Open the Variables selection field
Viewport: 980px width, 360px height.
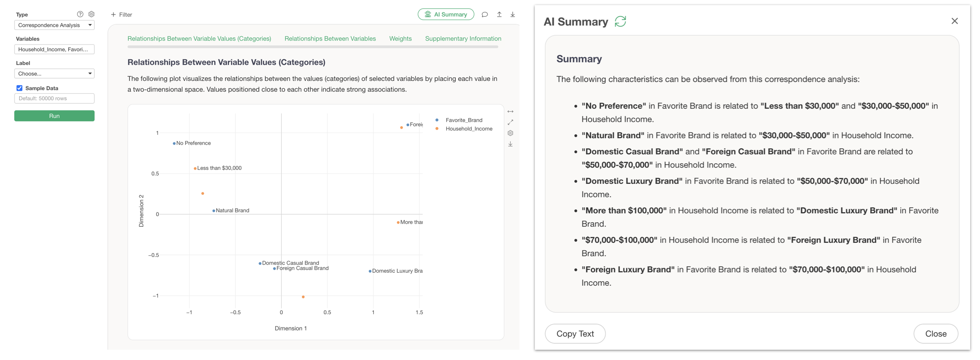(54, 50)
